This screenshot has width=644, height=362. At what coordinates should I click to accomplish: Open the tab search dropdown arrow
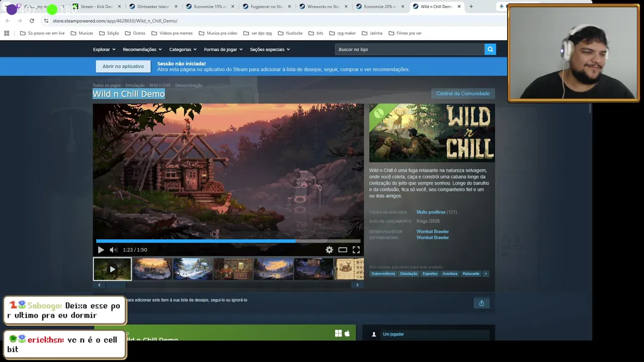(x=7, y=7)
